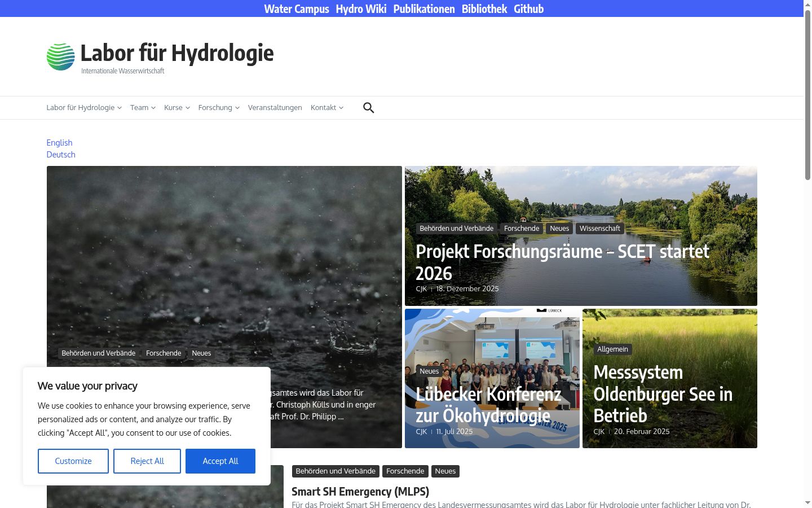Accept cookies with the Accept All button
812x508 pixels.
click(x=220, y=461)
